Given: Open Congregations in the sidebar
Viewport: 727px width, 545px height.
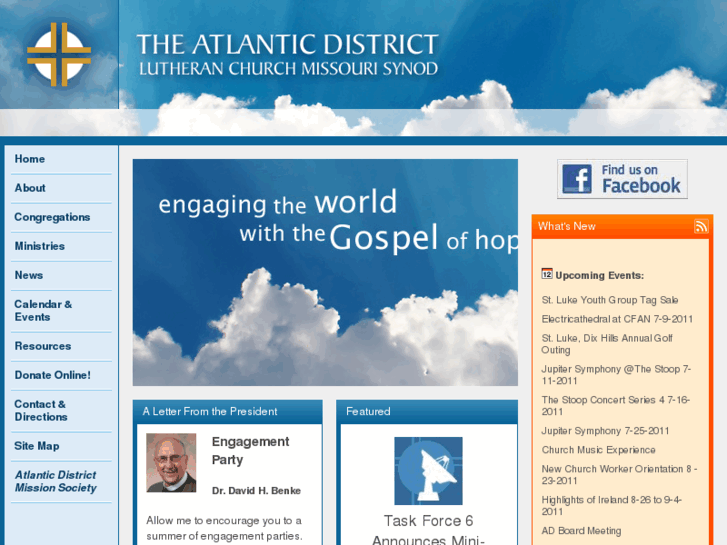Looking at the screenshot, I should pyautogui.click(x=52, y=217).
